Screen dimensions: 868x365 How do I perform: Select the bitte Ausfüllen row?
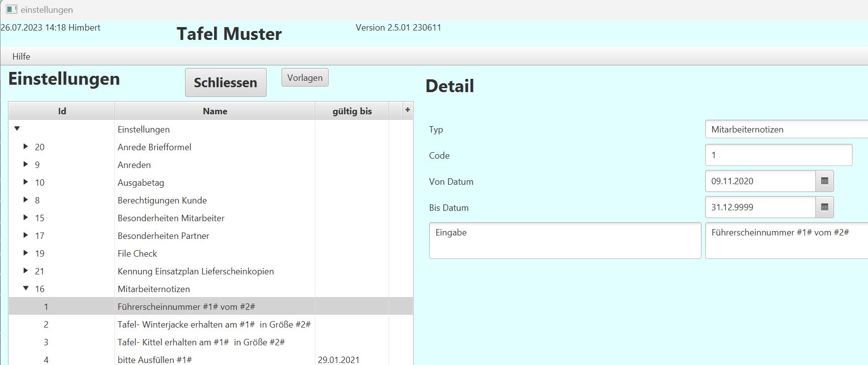click(155, 360)
